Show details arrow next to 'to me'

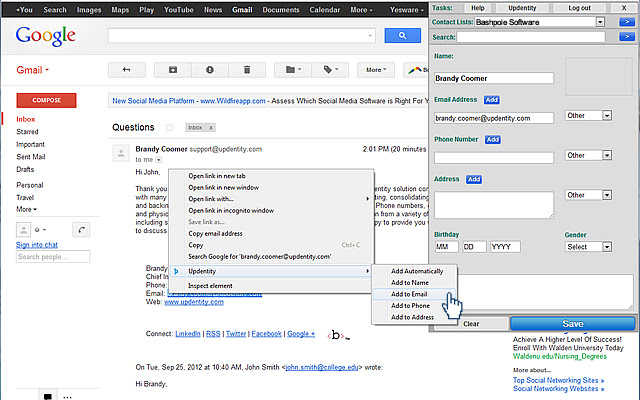(158, 160)
